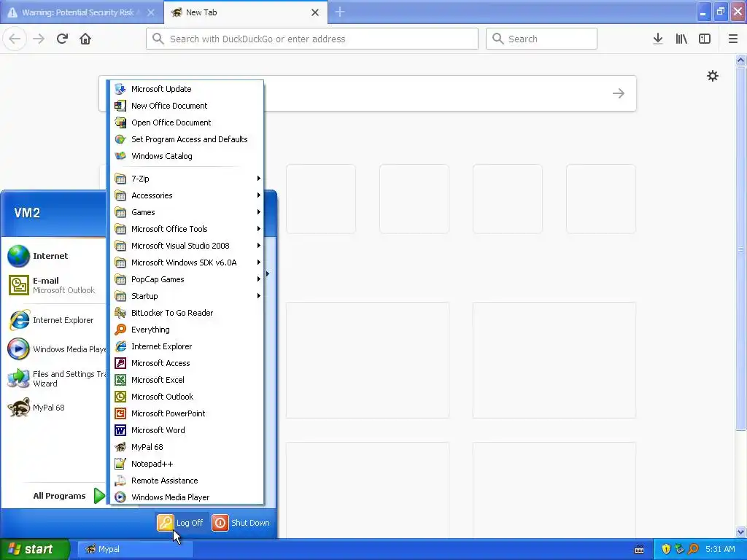
Task: Open the browser library icon
Action: pos(681,39)
